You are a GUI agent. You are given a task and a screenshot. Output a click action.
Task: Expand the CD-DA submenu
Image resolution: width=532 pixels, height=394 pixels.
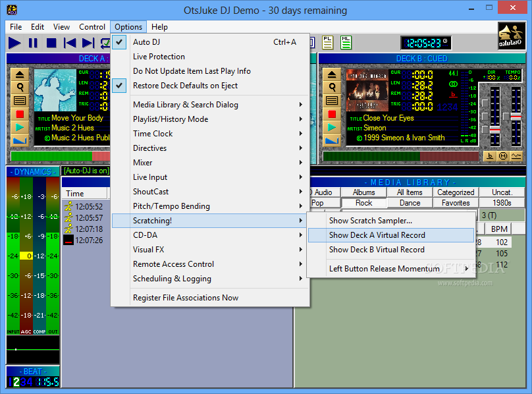click(x=210, y=235)
